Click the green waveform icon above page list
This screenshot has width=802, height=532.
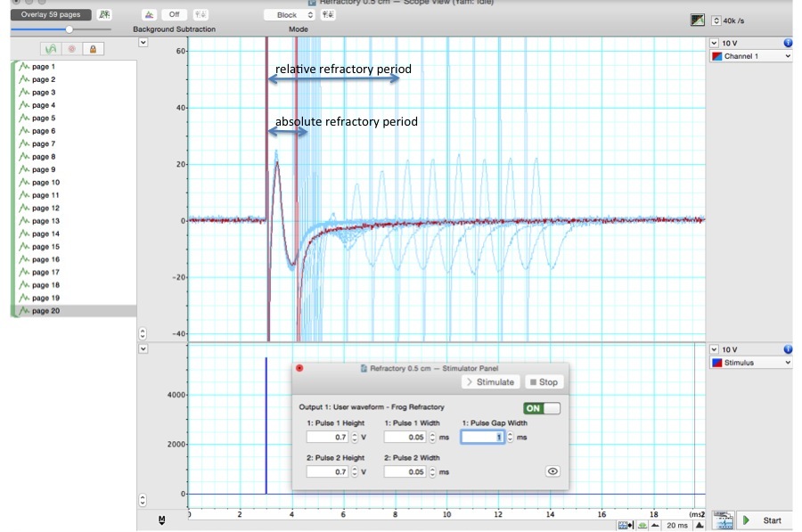pyautogui.click(x=50, y=49)
